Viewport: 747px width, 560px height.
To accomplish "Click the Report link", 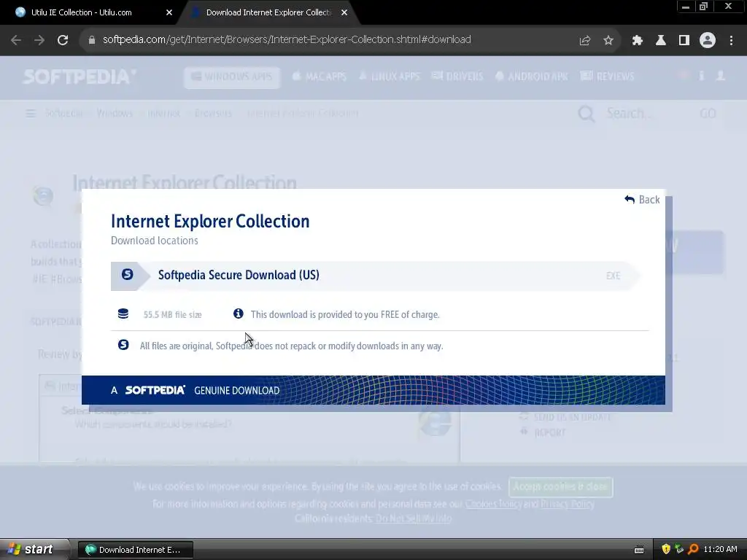I will (550, 432).
